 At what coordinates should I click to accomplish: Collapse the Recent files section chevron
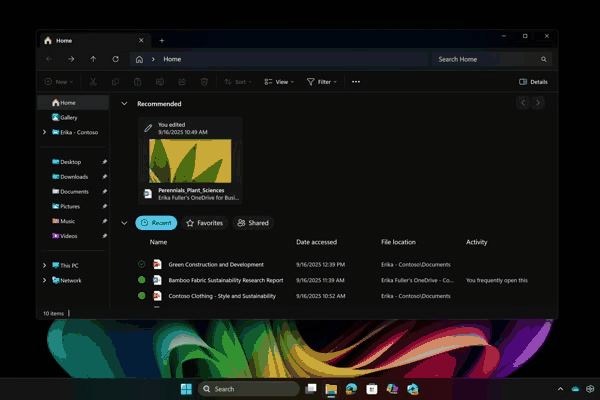tap(124, 223)
